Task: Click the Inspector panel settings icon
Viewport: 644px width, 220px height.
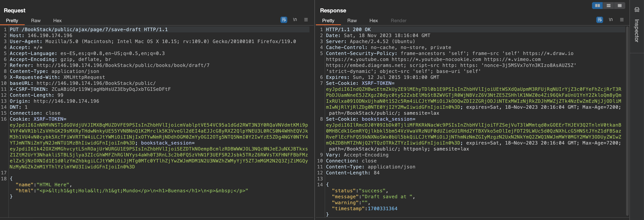Action: (637, 10)
